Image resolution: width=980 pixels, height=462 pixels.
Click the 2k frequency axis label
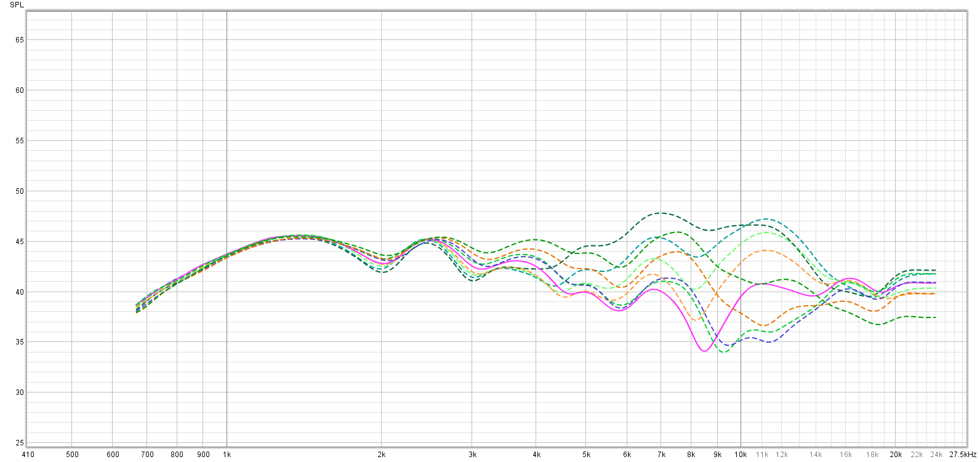point(382,455)
